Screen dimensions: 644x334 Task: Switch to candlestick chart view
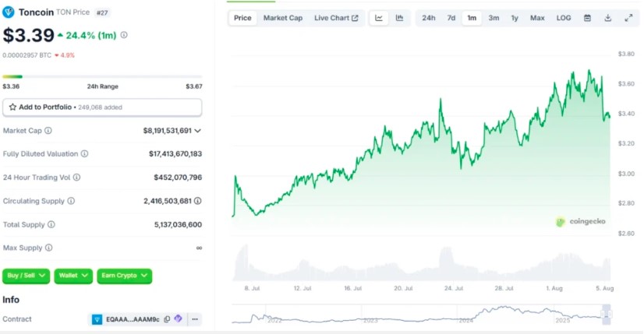(399, 18)
